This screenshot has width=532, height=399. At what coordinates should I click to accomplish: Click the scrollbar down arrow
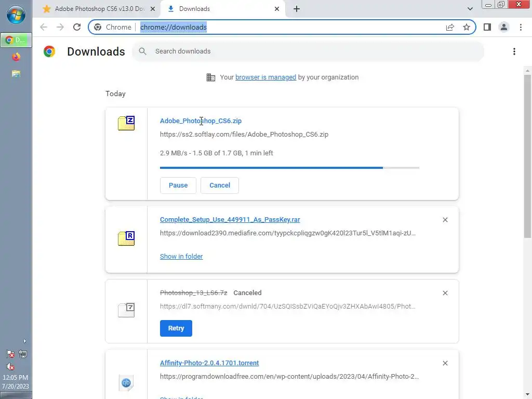(527, 395)
